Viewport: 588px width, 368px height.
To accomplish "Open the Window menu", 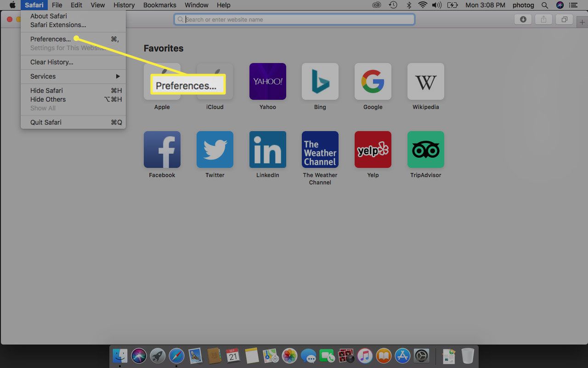I will click(x=196, y=5).
